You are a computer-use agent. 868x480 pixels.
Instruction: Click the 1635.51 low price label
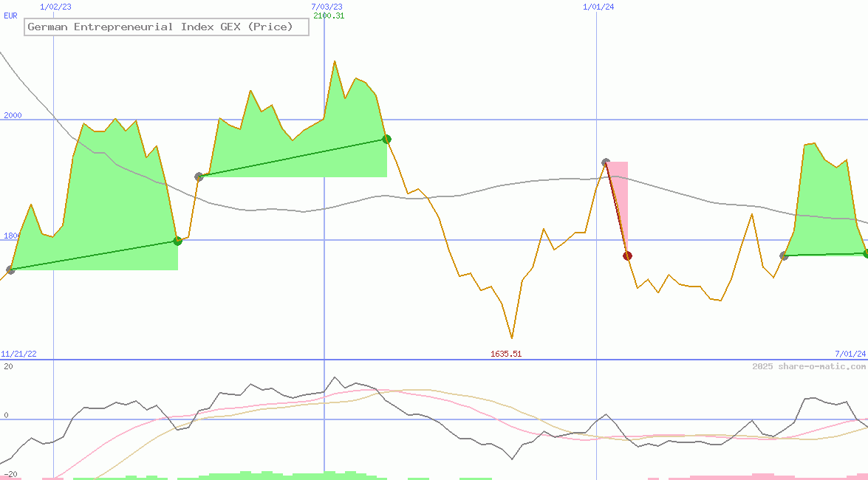tap(506, 354)
